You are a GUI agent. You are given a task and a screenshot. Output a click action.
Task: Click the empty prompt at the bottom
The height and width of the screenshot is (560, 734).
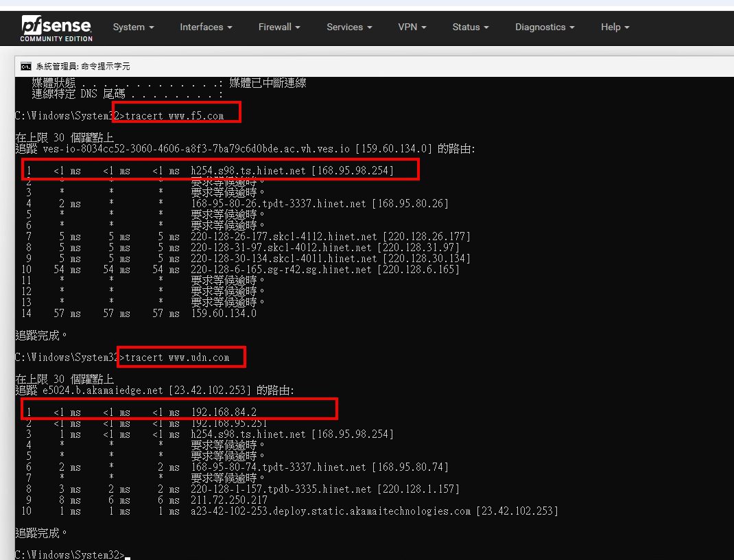coord(128,555)
